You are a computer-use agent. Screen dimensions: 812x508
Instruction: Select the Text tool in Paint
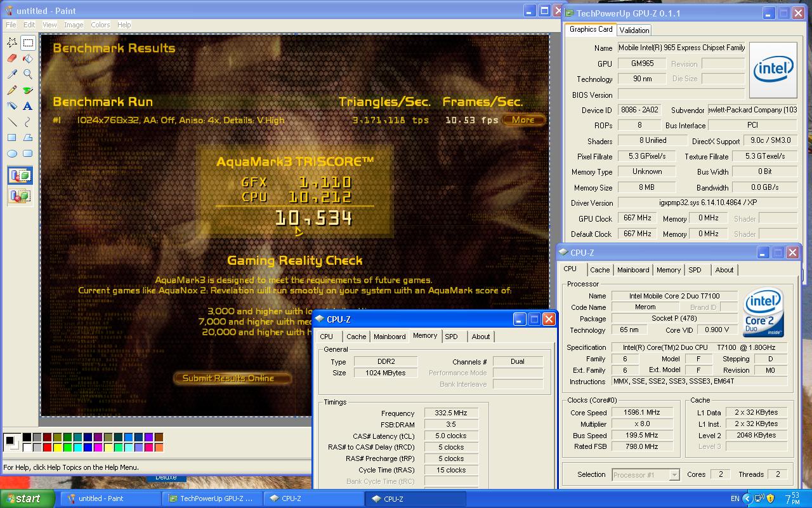pos(28,106)
